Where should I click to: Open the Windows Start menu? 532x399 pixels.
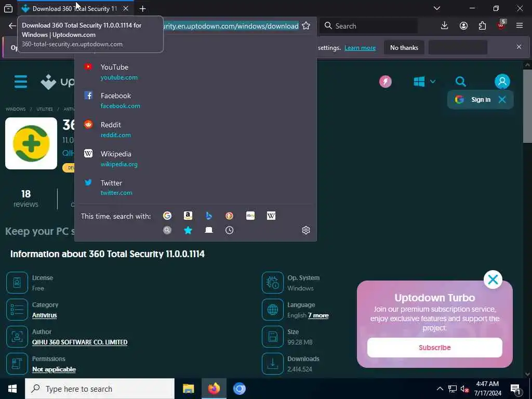(12, 389)
